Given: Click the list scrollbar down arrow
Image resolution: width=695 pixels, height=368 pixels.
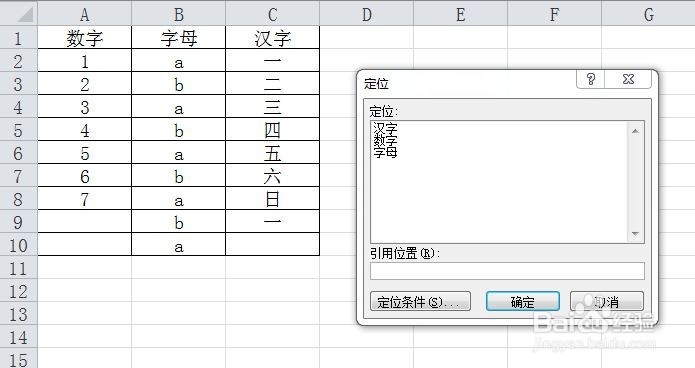Looking at the screenshot, I should coord(635,234).
